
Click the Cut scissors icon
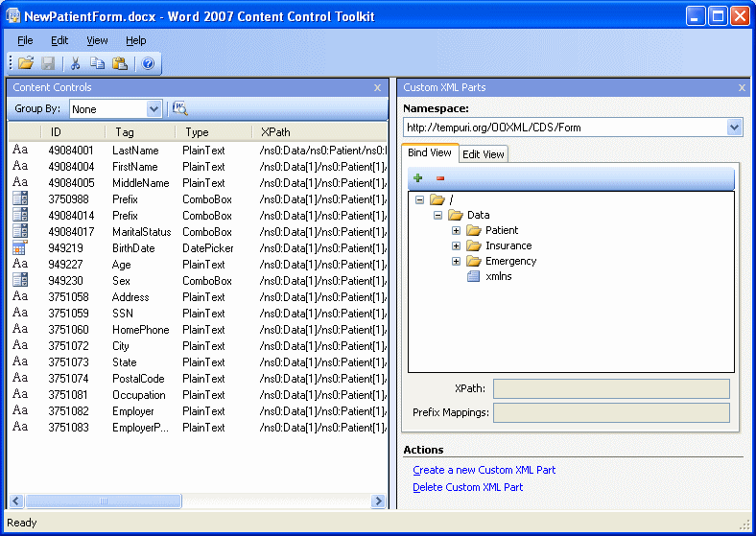pyautogui.click(x=75, y=63)
